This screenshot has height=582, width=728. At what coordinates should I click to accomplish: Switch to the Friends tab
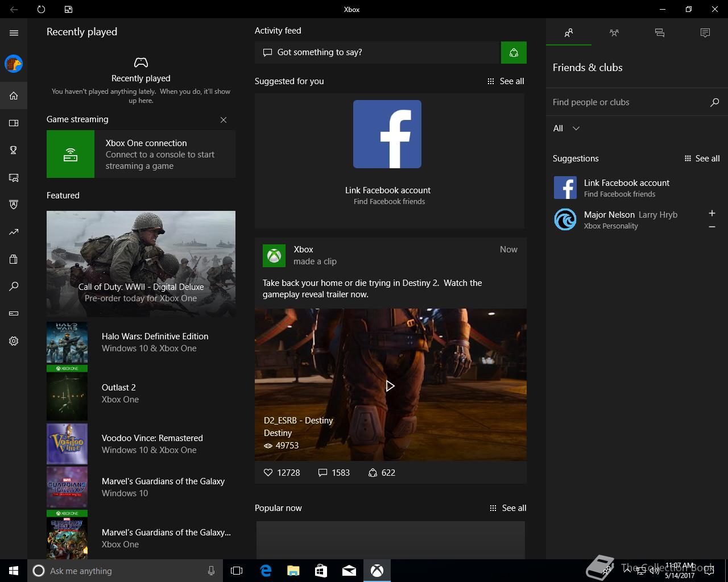569,33
